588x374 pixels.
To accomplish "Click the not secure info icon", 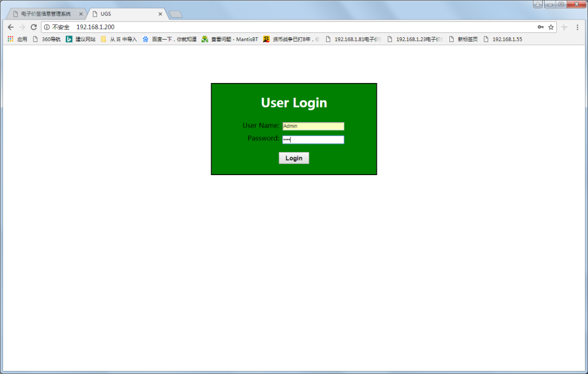I will pyautogui.click(x=47, y=27).
